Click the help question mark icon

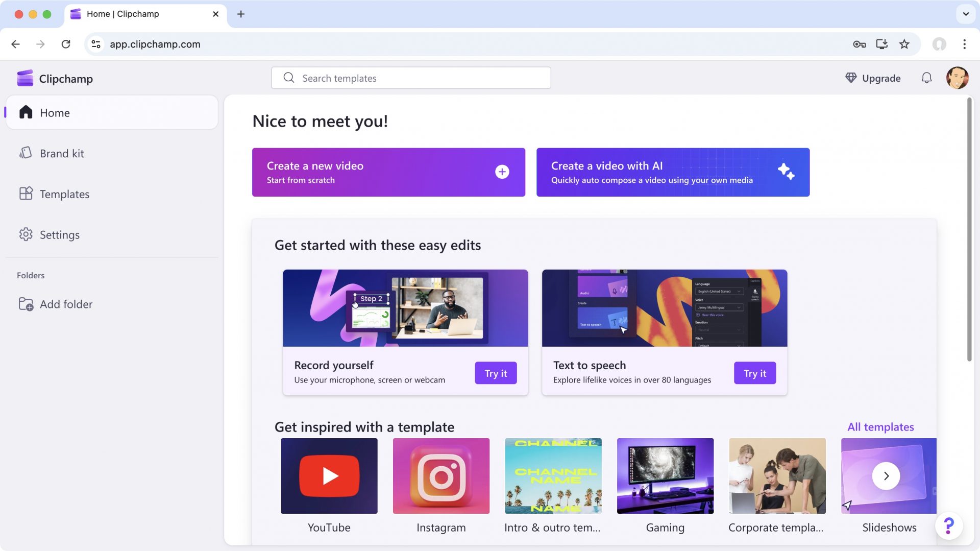click(x=949, y=524)
